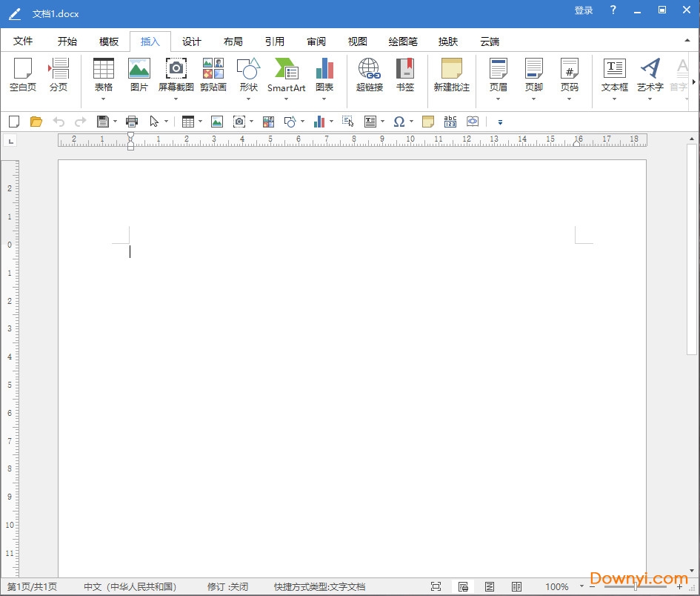This screenshot has width=700, height=596.
Task: Open the Omega special symbol tool
Action: click(399, 121)
